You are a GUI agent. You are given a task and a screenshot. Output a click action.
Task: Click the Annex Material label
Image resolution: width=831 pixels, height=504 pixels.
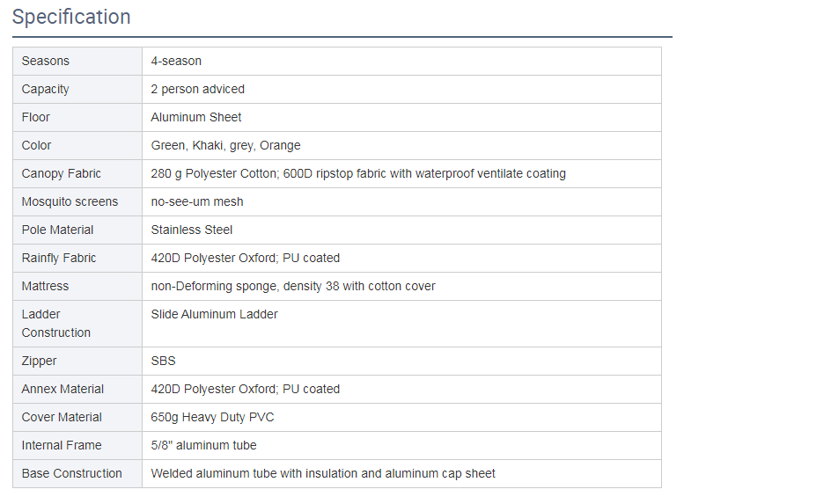tap(63, 389)
